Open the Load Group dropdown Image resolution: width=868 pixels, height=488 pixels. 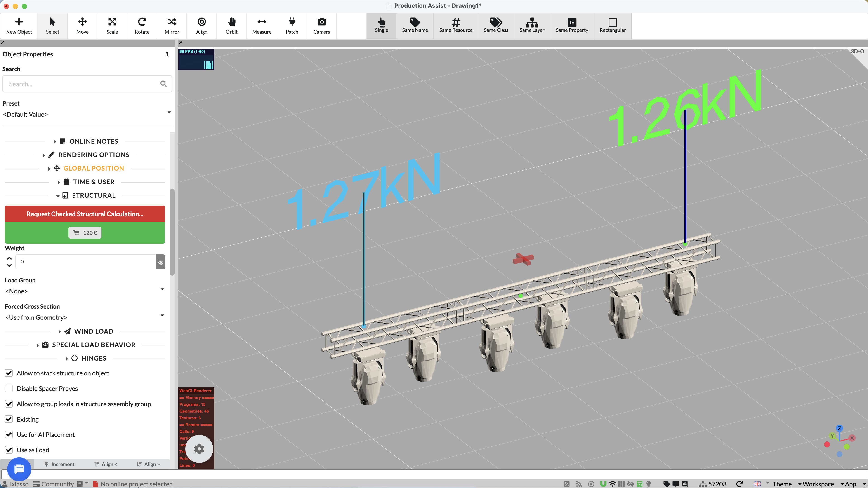[x=85, y=291]
